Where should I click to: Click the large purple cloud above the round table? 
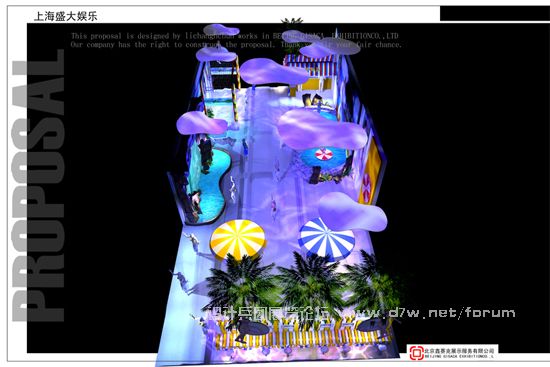click(321, 129)
